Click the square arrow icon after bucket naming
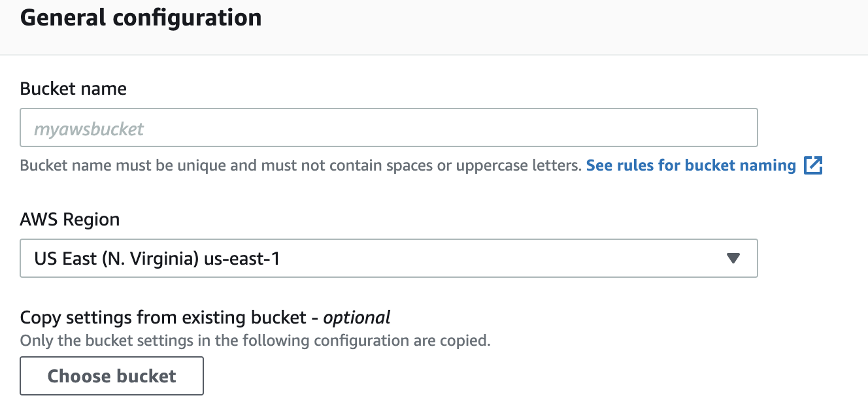 (812, 165)
